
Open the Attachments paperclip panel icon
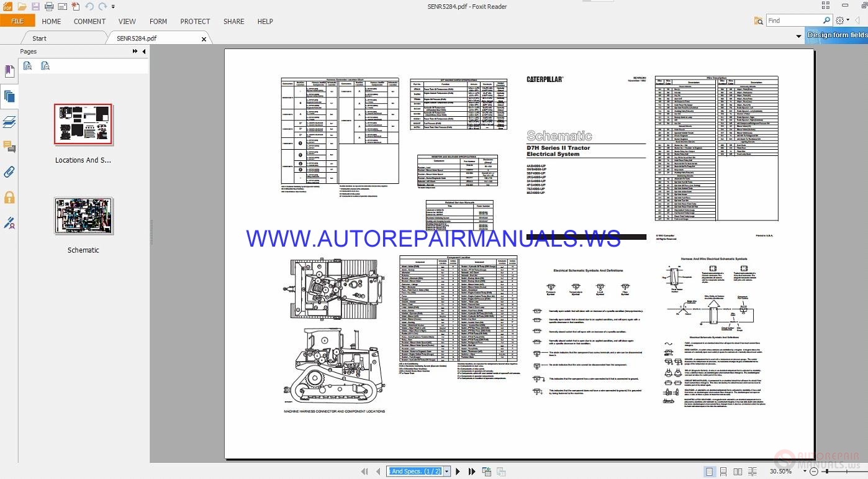9,172
